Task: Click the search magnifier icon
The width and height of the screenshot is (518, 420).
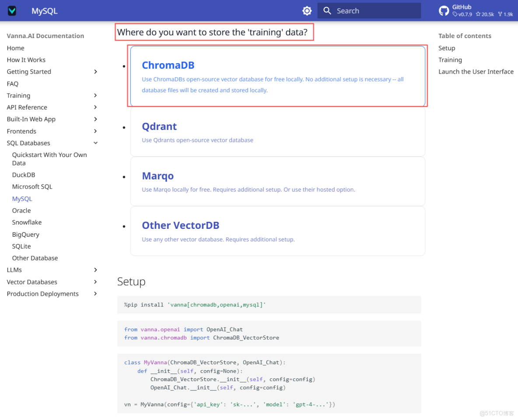Action: [327, 11]
